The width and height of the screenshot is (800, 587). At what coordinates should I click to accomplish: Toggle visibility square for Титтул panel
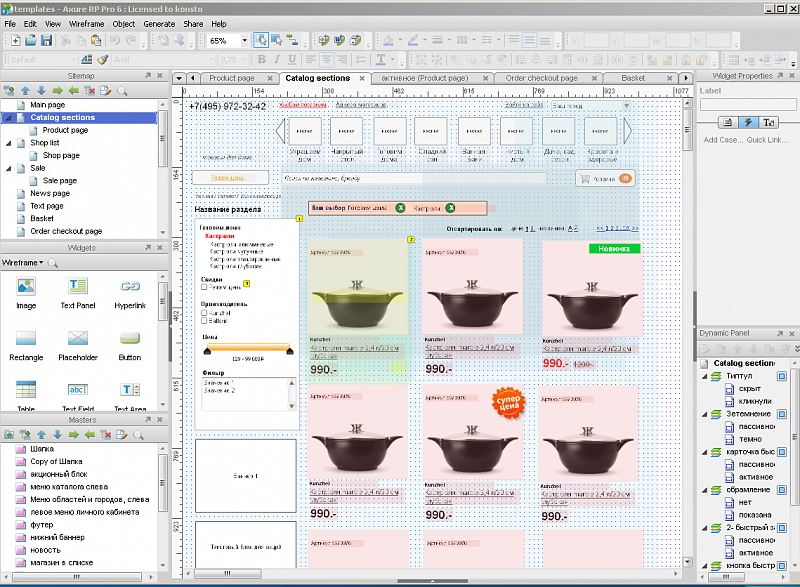783,375
